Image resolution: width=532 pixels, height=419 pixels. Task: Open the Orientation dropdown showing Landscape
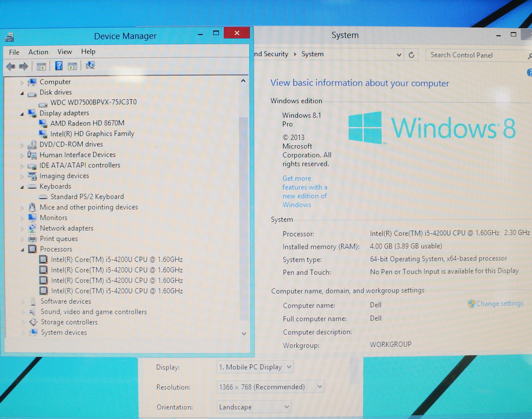click(x=254, y=407)
